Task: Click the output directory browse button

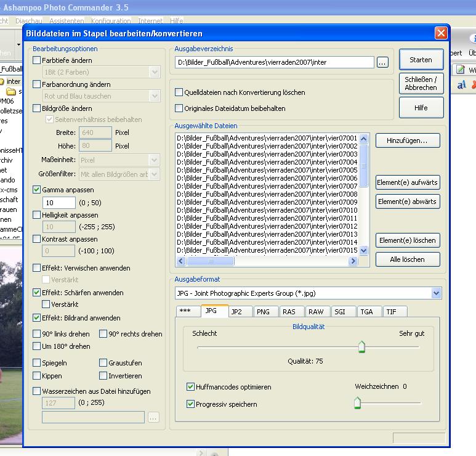Action: 382,62
